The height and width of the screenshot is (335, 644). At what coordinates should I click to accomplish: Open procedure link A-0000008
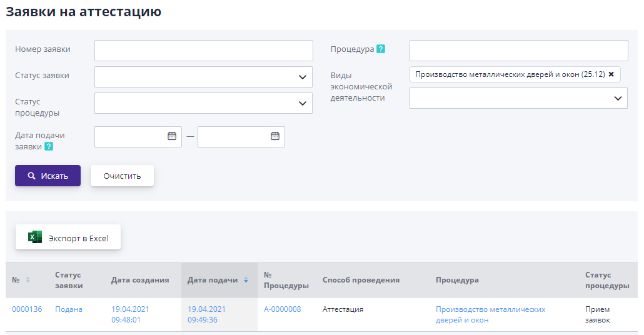[282, 309]
